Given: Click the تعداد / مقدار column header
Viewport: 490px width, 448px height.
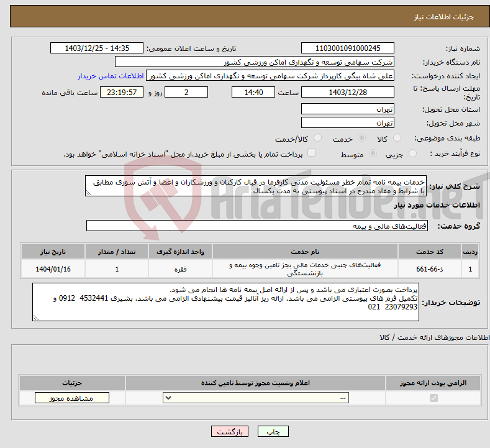Looking at the screenshot, I should tap(117, 252).
